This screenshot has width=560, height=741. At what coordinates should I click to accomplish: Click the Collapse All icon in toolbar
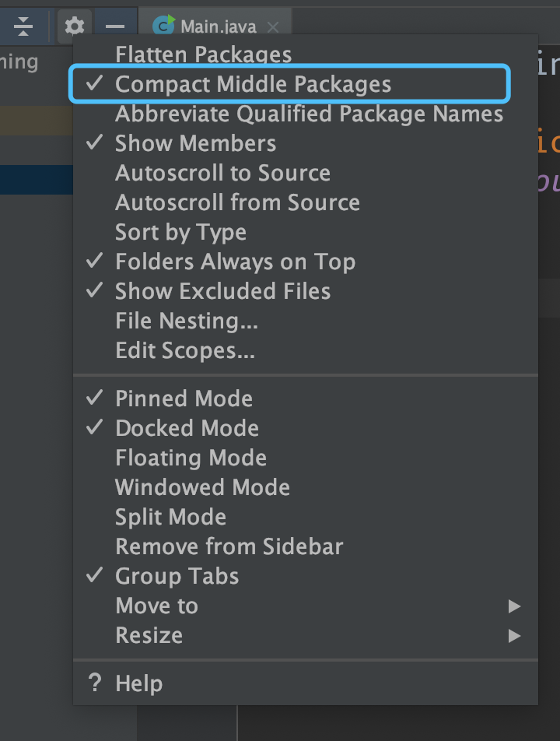(24, 26)
